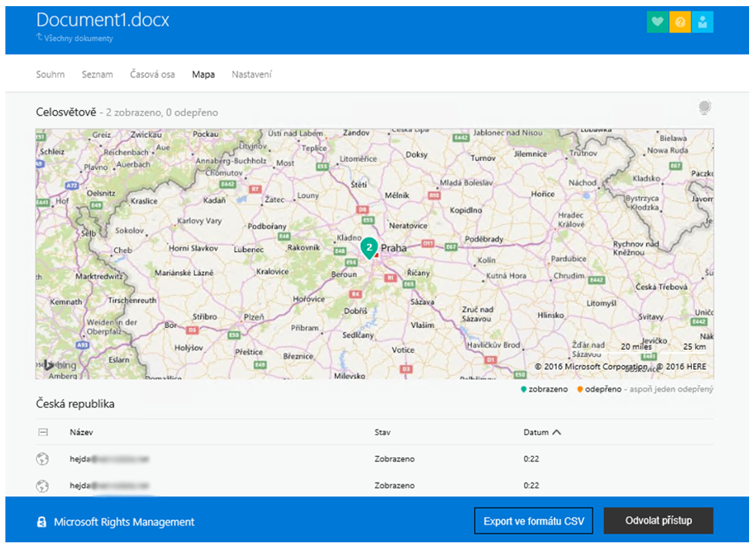Sort by Datum using the arrow

coord(557,432)
